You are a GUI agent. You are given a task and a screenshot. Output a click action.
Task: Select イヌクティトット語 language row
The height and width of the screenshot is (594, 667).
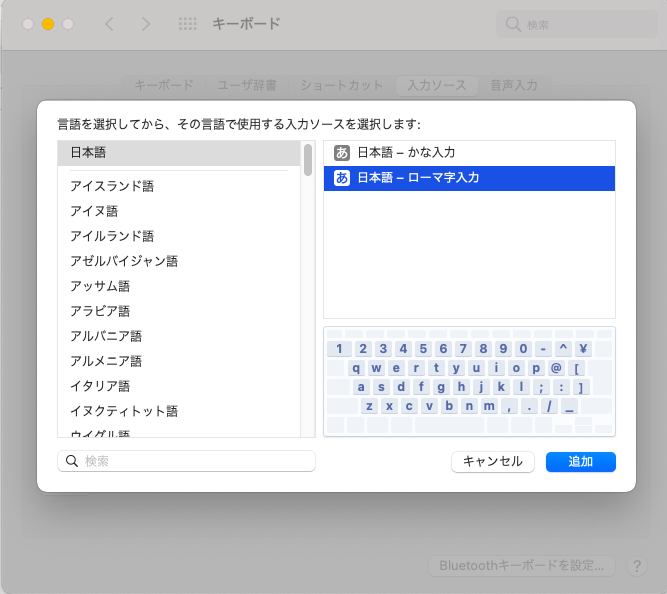click(x=179, y=411)
